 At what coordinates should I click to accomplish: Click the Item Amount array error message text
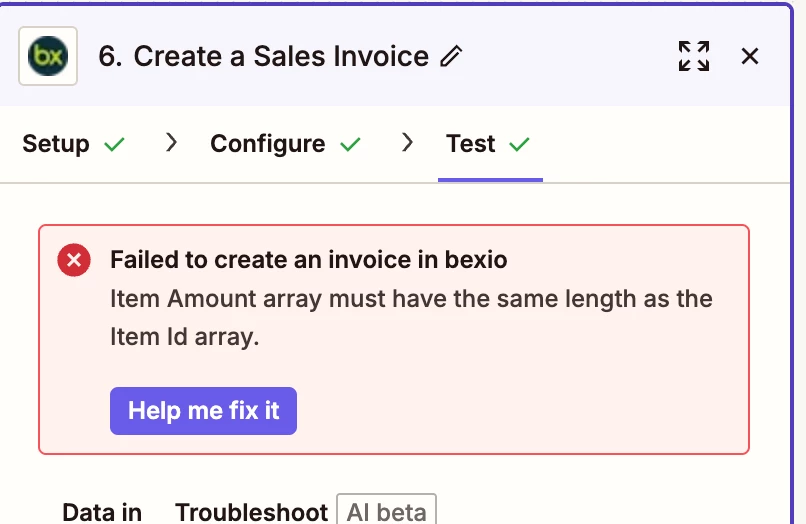[x=411, y=318]
